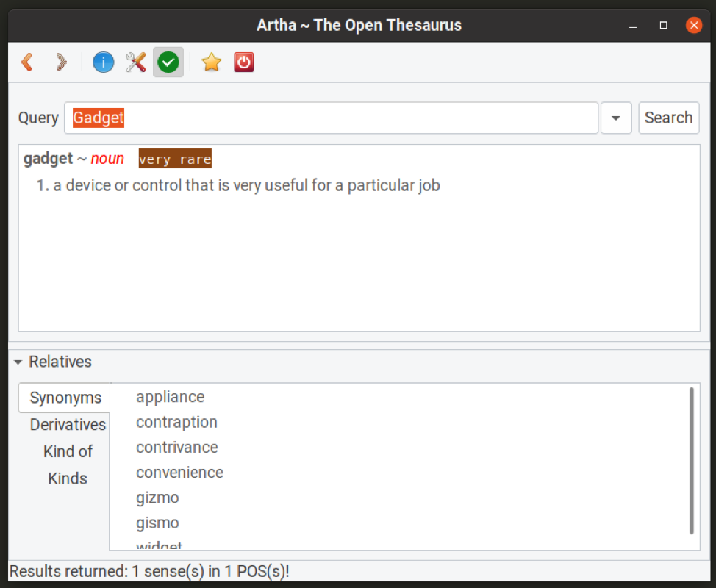Open the query history dropdown arrow
716x588 pixels.
click(x=616, y=118)
